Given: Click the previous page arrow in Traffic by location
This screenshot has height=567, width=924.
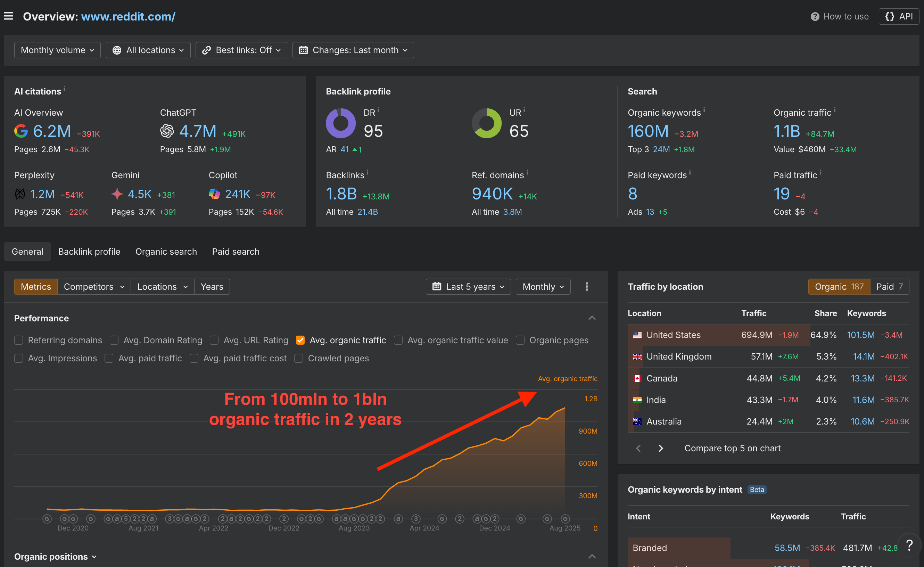Looking at the screenshot, I should click(638, 448).
